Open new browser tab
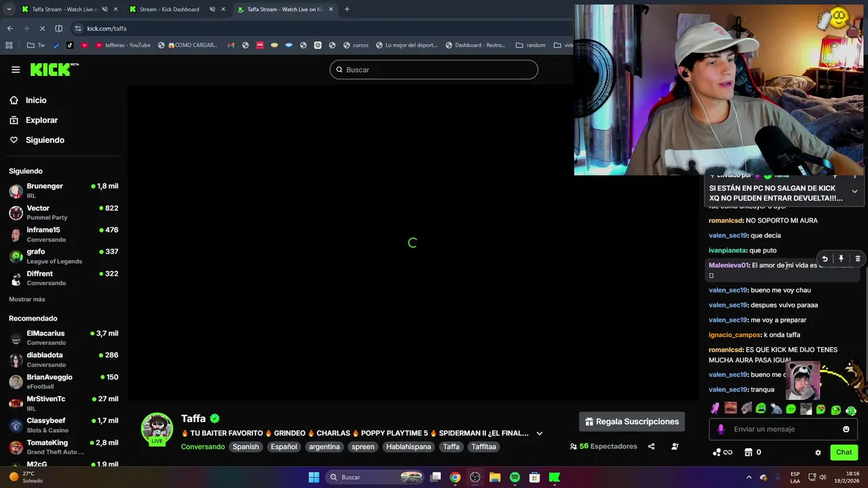This screenshot has width=868, height=488. [x=347, y=9]
